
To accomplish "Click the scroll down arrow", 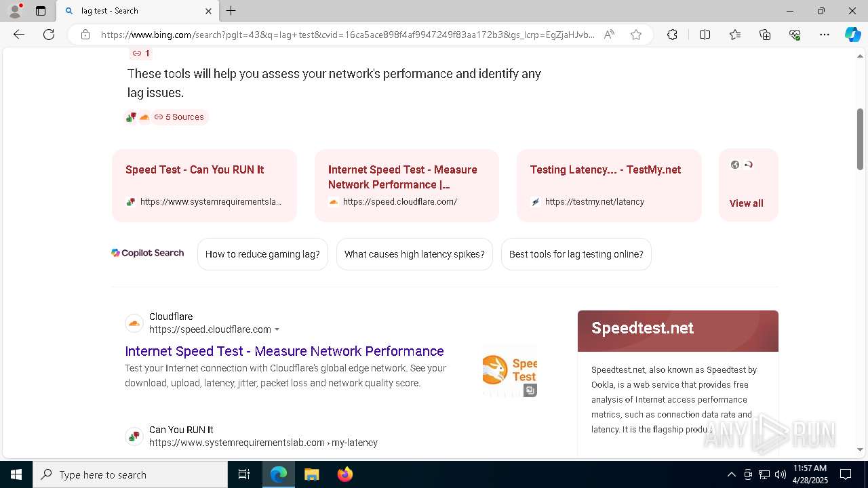I will tap(860, 449).
